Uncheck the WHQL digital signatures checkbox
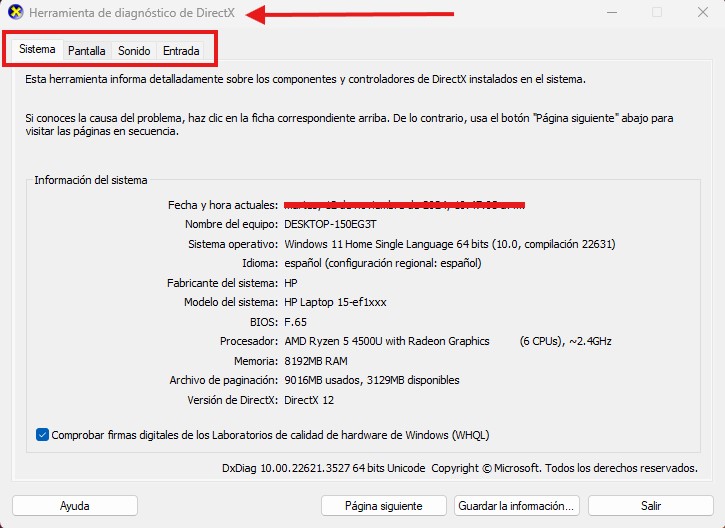 click(42, 435)
